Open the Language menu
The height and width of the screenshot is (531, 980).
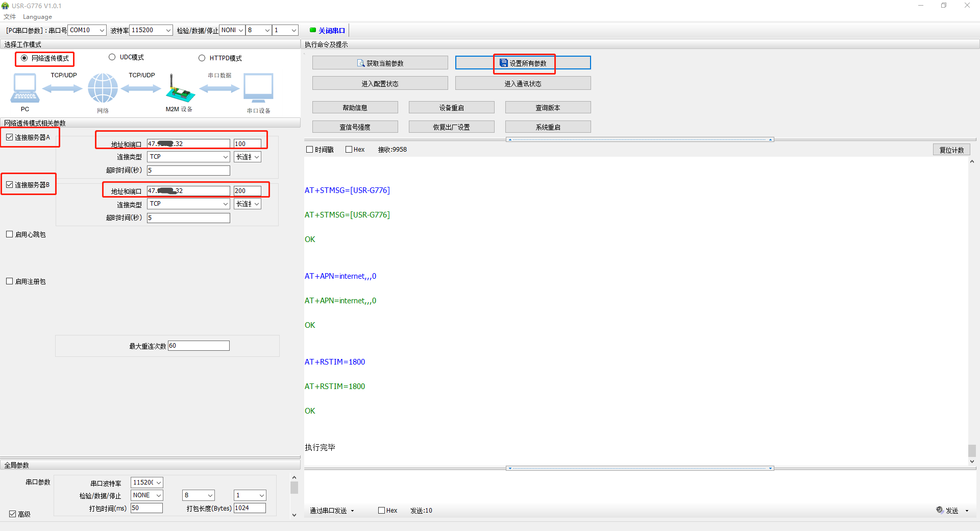(37, 17)
